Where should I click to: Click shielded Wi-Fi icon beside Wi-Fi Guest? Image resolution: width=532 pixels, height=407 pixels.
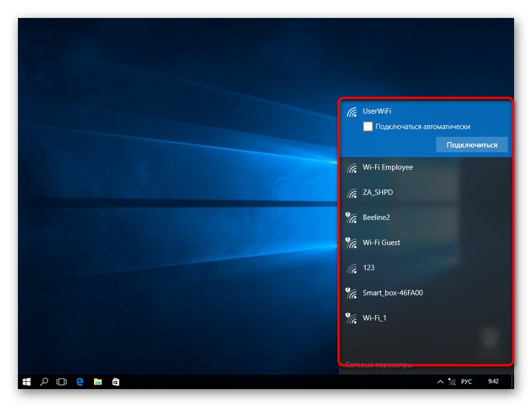pyautogui.click(x=351, y=243)
